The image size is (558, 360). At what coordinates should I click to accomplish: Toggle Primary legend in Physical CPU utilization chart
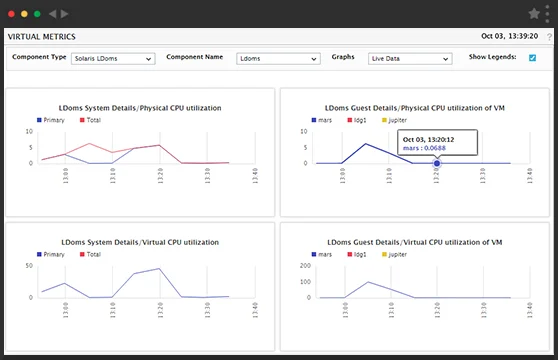pos(51,120)
